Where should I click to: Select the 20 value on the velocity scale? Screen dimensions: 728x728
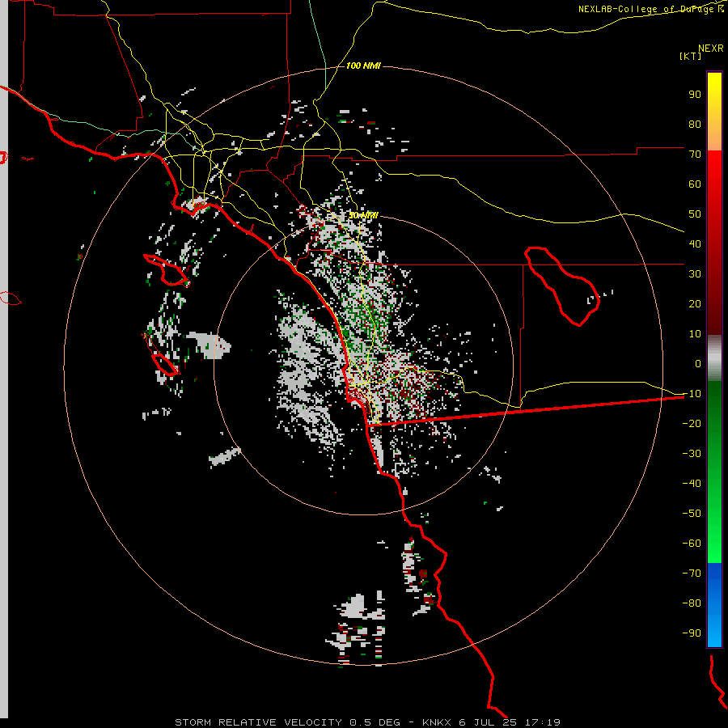coord(695,303)
